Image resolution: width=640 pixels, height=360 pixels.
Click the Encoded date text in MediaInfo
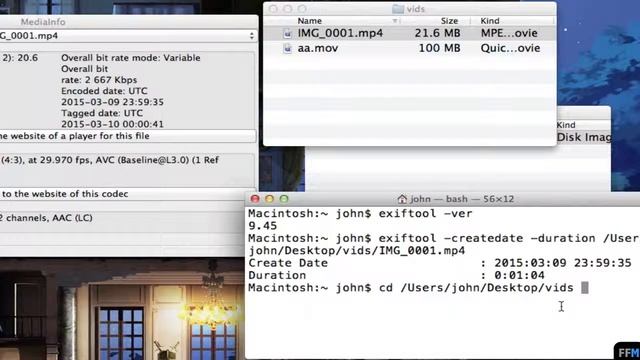[x=104, y=91]
